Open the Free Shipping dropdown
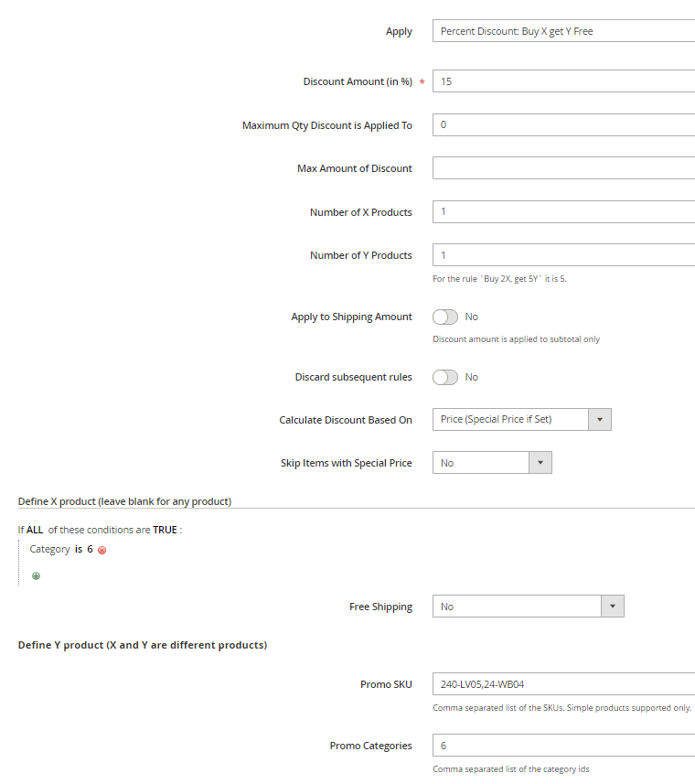The width and height of the screenshot is (695, 784). click(x=528, y=607)
